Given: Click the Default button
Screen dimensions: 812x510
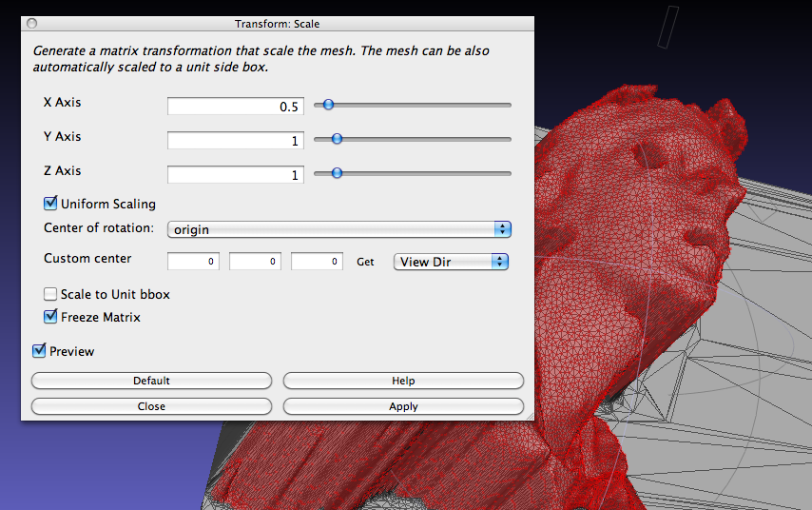Looking at the screenshot, I should click(x=151, y=381).
